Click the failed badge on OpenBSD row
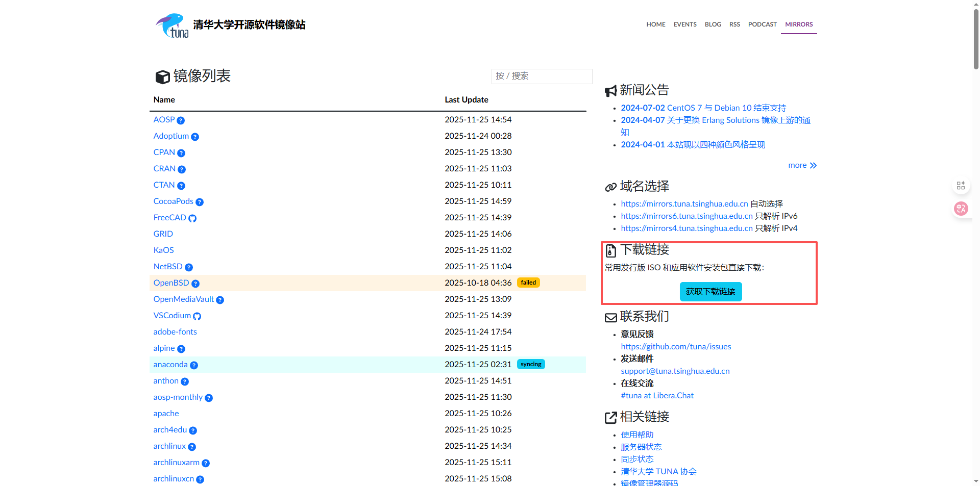980x486 pixels. (x=528, y=282)
